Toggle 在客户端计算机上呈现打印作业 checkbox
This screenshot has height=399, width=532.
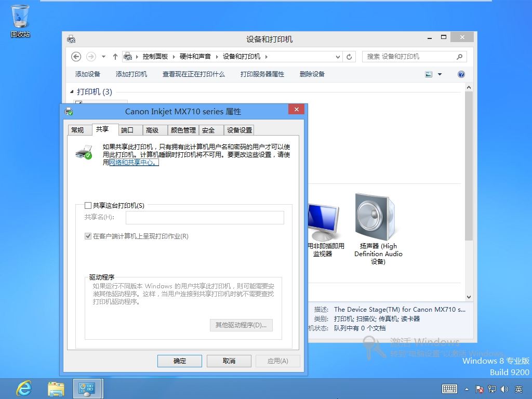[88, 236]
